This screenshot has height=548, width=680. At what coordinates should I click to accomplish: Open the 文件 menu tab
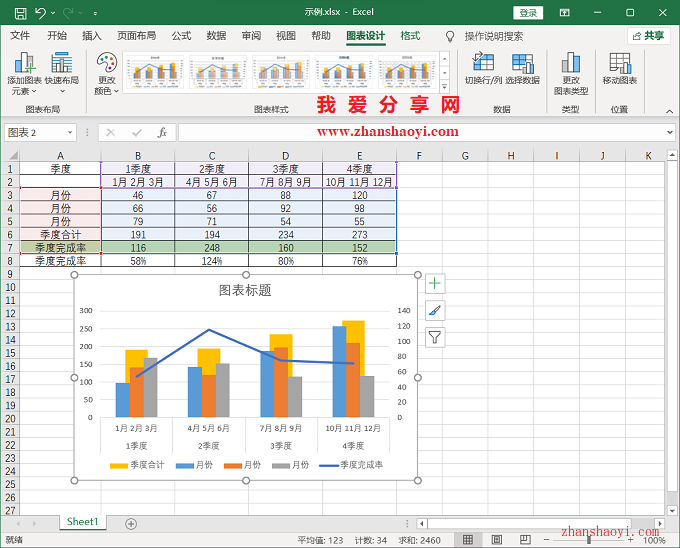tap(20, 36)
